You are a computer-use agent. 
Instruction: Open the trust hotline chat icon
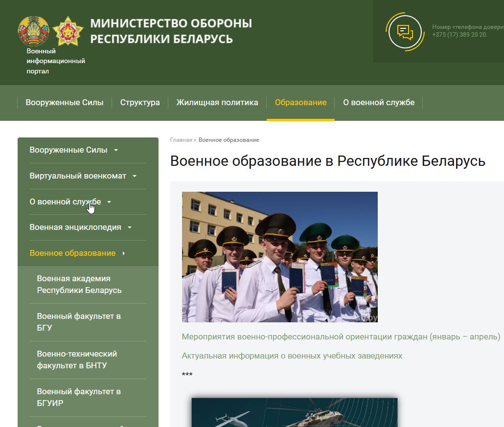(404, 32)
